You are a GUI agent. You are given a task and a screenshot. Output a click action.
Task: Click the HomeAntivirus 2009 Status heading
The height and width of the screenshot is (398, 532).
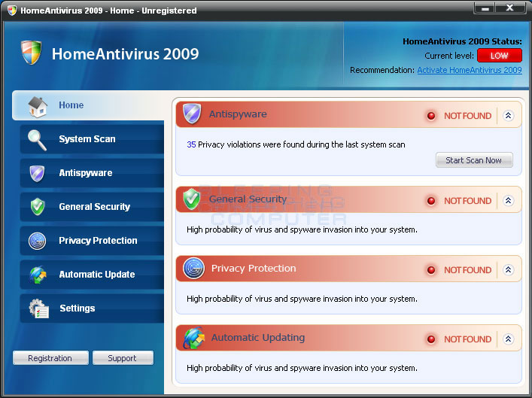[462, 41]
